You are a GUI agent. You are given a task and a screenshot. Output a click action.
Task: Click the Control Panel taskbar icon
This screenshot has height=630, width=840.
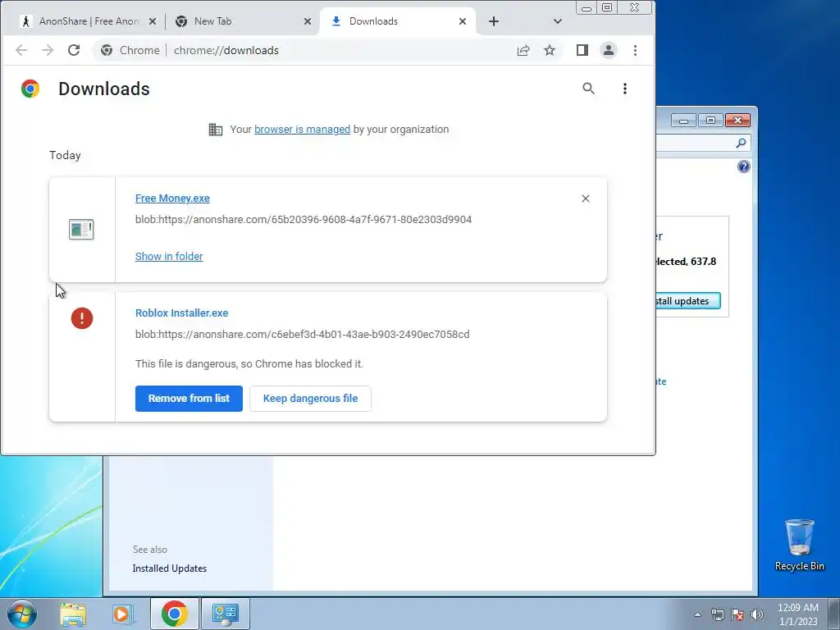[x=225, y=614]
